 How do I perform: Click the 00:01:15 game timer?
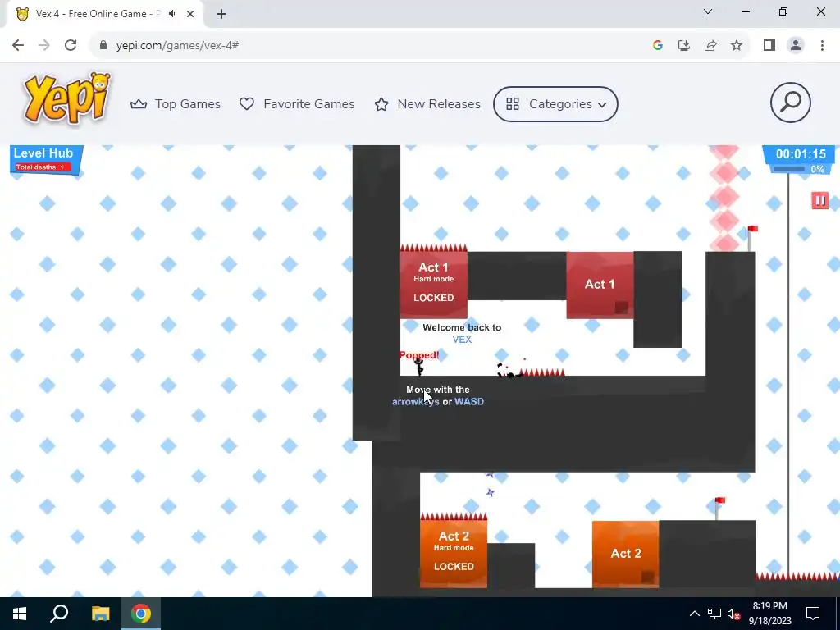pyautogui.click(x=801, y=154)
